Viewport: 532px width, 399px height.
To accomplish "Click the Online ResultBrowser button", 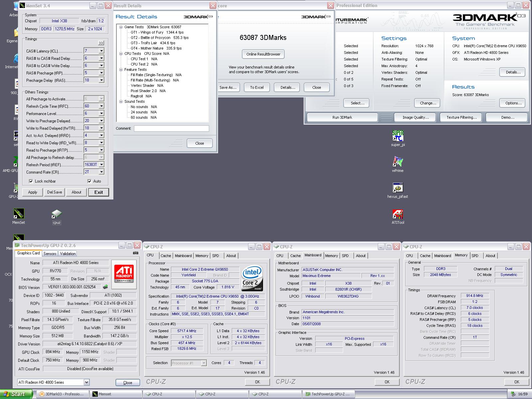I will click(x=263, y=54).
